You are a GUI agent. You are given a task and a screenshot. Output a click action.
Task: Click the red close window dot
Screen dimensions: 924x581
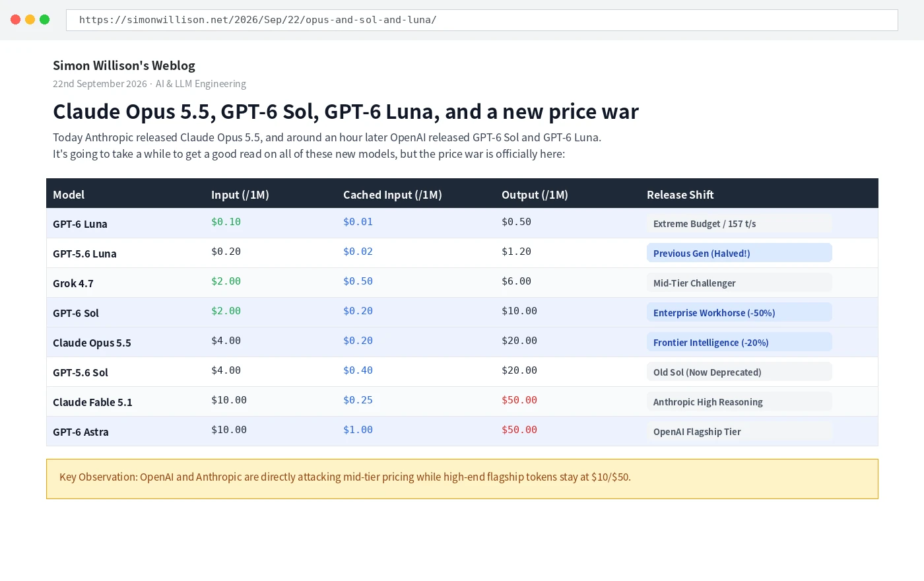16,20
